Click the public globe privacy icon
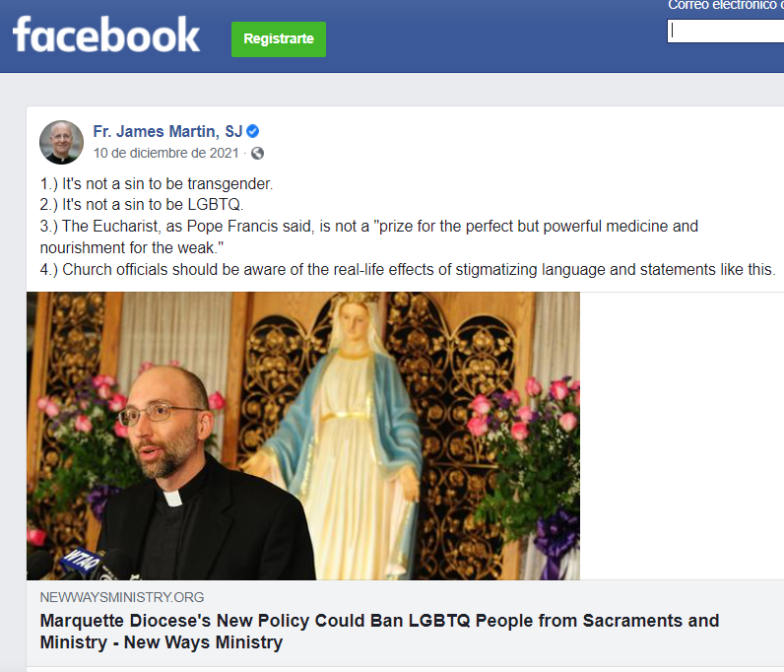The image size is (784, 672). (x=257, y=153)
